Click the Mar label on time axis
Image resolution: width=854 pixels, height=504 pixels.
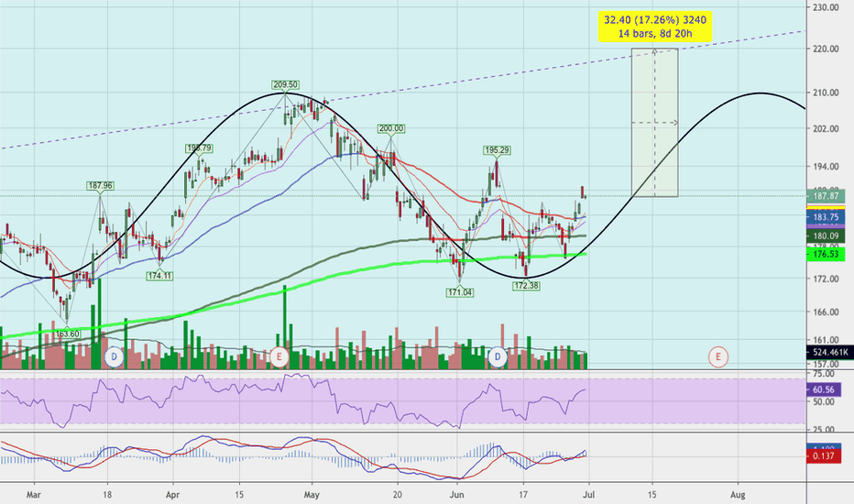click(x=34, y=495)
